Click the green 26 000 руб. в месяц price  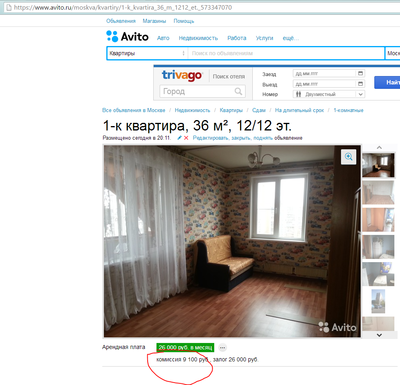tap(185, 347)
